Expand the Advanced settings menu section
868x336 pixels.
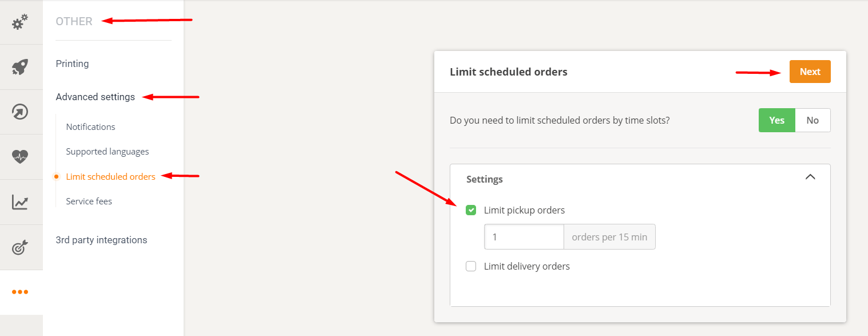click(96, 97)
